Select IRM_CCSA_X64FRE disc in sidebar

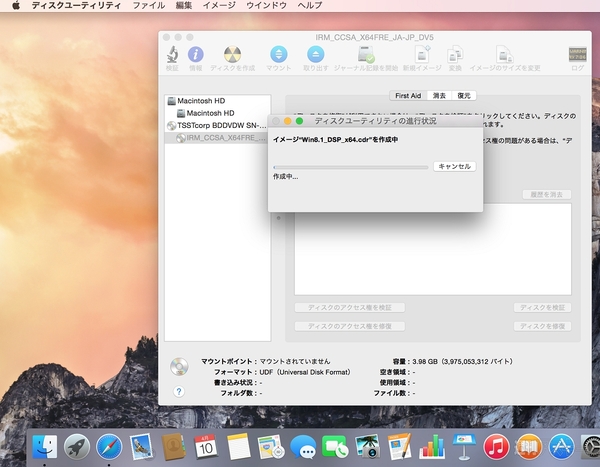tap(217, 138)
